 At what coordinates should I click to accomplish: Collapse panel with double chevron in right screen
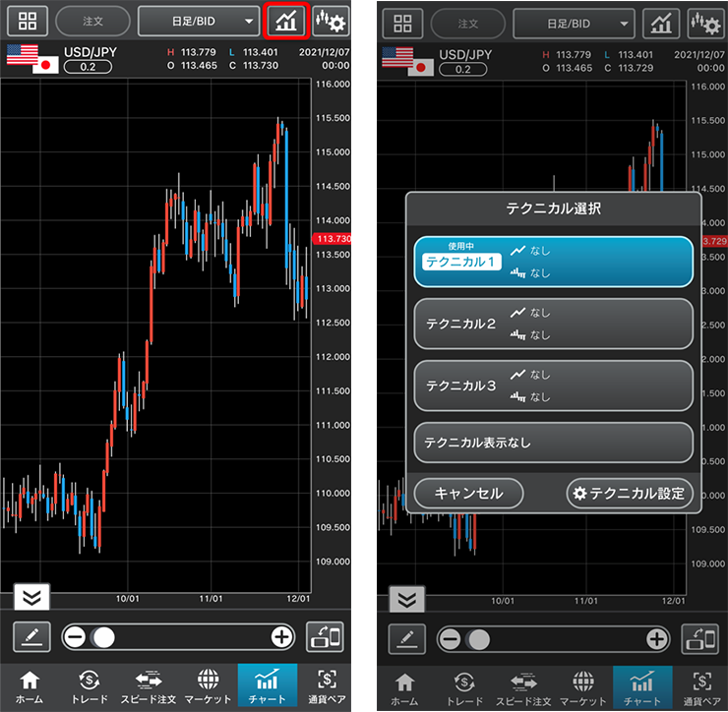[406, 600]
